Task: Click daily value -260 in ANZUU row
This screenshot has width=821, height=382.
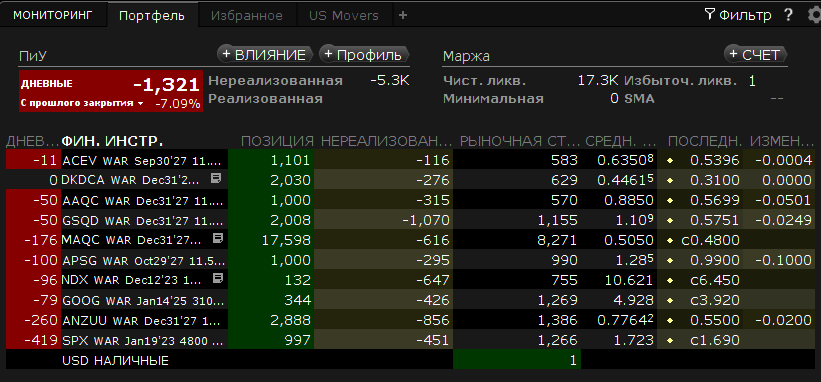Action: (x=41, y=320)
